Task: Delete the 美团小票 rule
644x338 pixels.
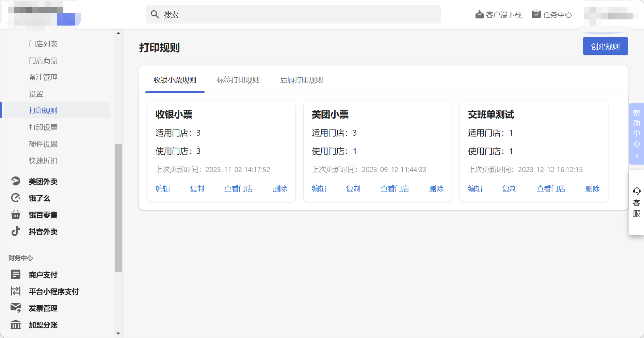Action: click(436, 188)
